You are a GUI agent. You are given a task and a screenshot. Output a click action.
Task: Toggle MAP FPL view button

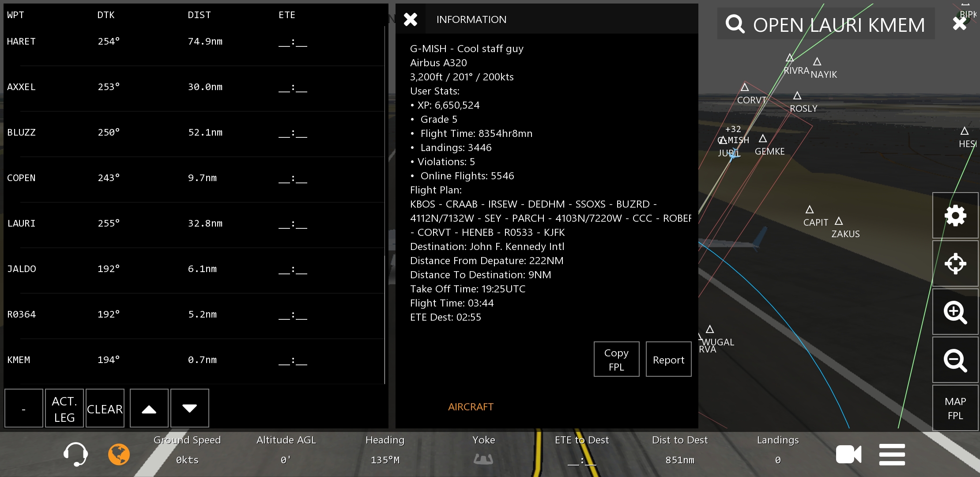955,409
